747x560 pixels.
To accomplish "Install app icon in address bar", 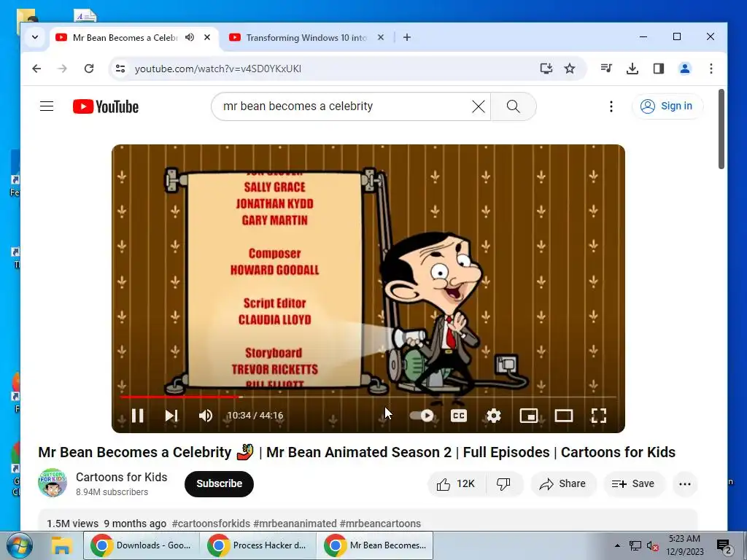I will pyautogui.click(x=546, y=69).
